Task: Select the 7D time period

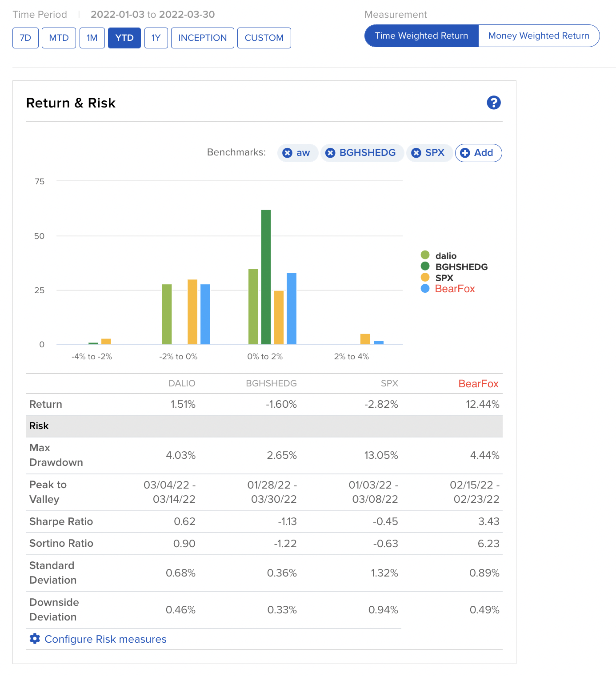Action: coord(25,38)
